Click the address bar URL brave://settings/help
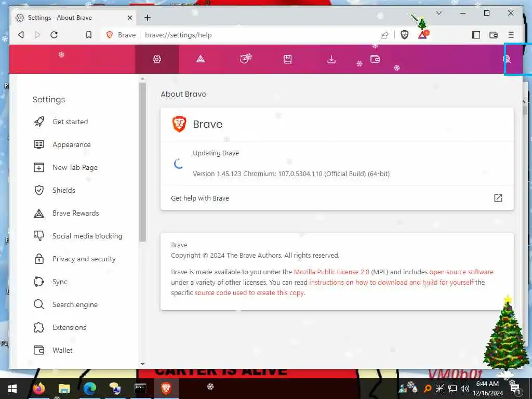The width and height of the screenshot is (532, 399). pos(178,35)
